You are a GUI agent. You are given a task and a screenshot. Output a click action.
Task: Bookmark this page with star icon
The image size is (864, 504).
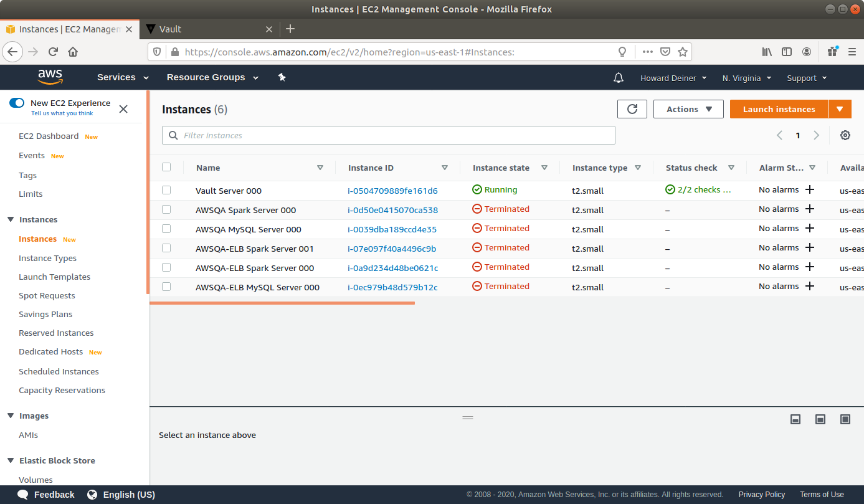click(x=683, y=52)
